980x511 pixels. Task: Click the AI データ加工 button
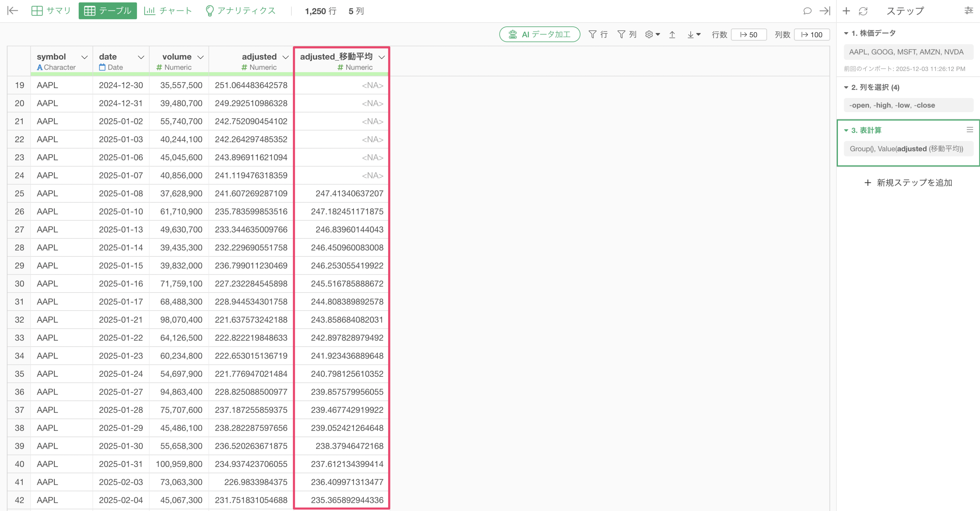pos(539,35)
